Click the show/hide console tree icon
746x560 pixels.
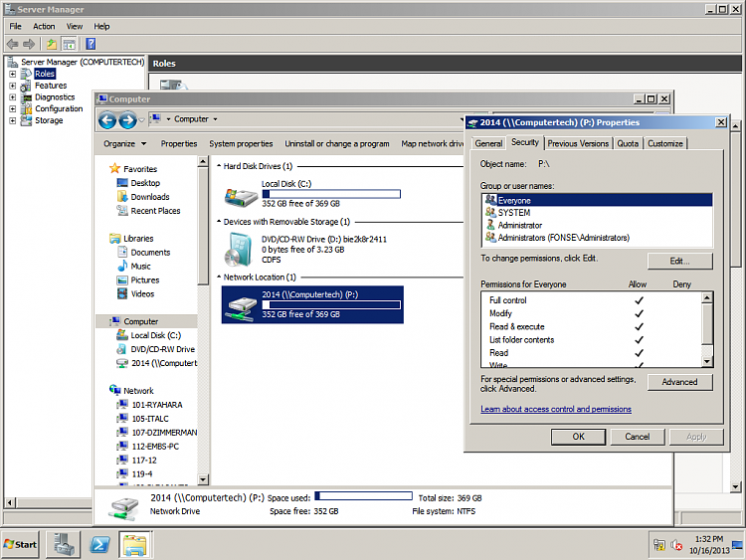pos(69,44)
